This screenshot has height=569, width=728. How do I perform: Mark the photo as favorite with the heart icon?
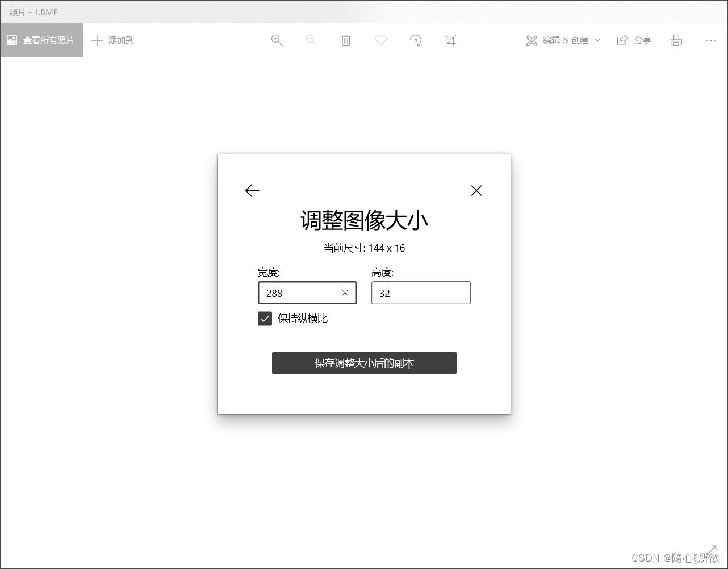(381, 40)
